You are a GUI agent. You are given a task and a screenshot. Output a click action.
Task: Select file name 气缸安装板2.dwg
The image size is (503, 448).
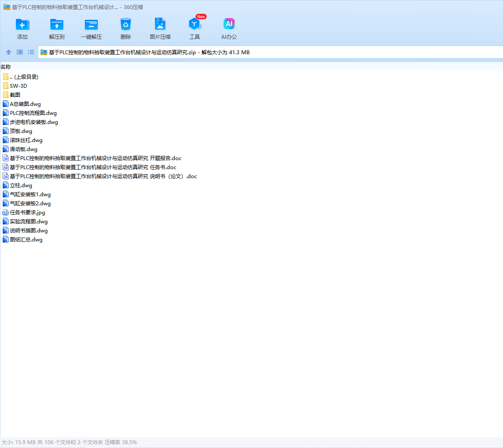point(30,204)
